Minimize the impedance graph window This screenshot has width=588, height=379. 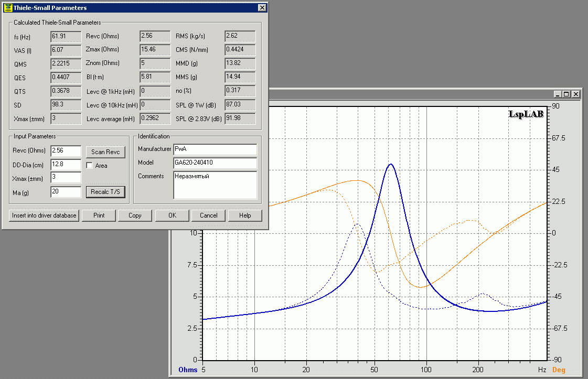pos(558,94)
